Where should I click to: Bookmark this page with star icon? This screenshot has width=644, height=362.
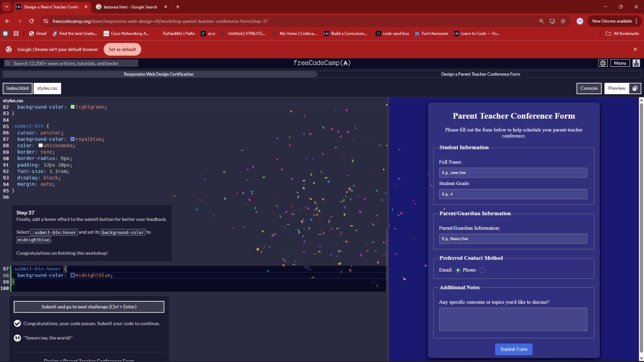pyautogui.click(x=563, y=21)
